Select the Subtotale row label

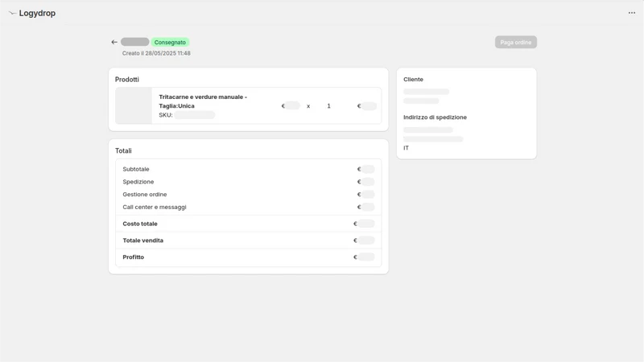[136, 169]
